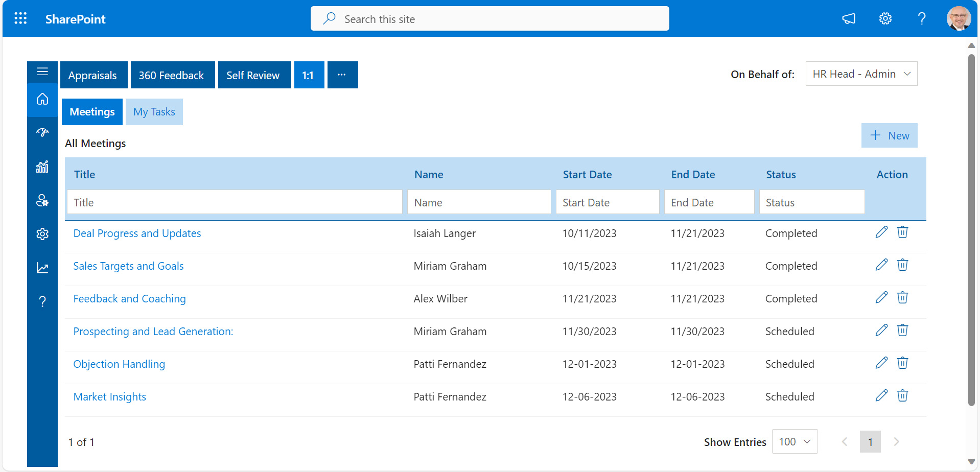This screenshot has width=980, height=472.
Task: Delete the Prospecting and Lead Generation meeting
Action: [x=903, y=330]
